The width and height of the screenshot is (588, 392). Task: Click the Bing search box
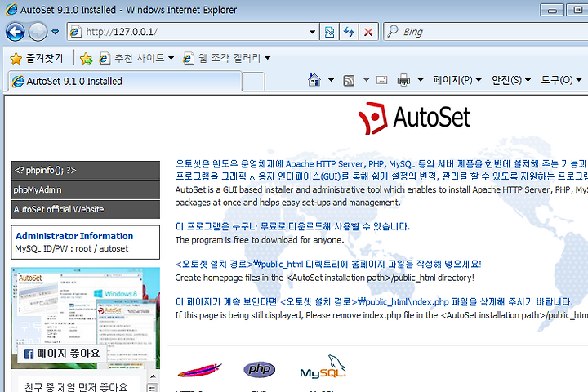click(x=488, y=32)
